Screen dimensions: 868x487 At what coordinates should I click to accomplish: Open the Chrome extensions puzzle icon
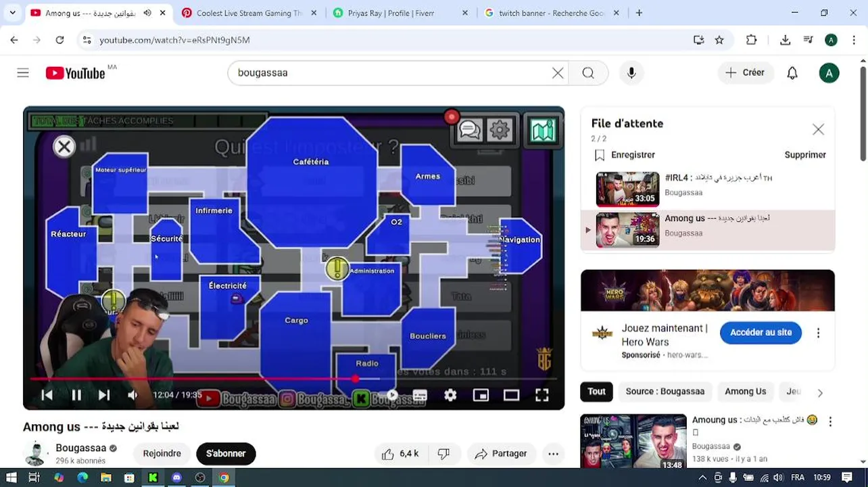pyautogui.click(x=751, y=40)
